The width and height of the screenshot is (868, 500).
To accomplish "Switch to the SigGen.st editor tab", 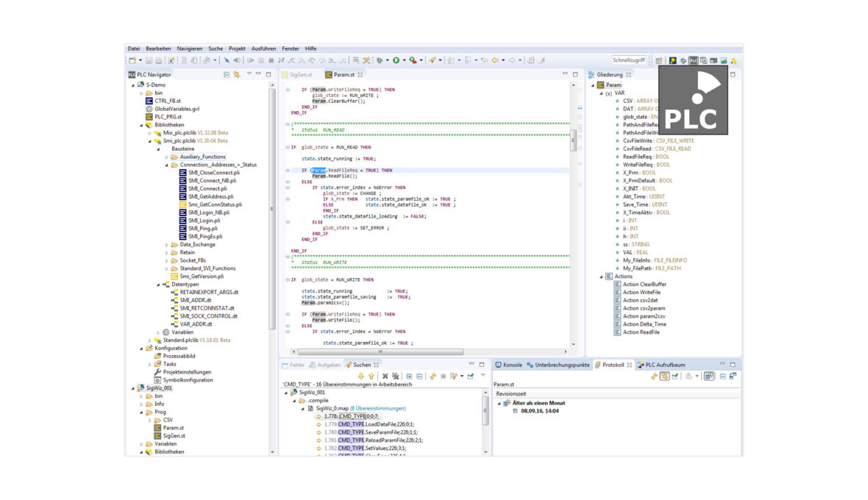I will tap(300, 74).
